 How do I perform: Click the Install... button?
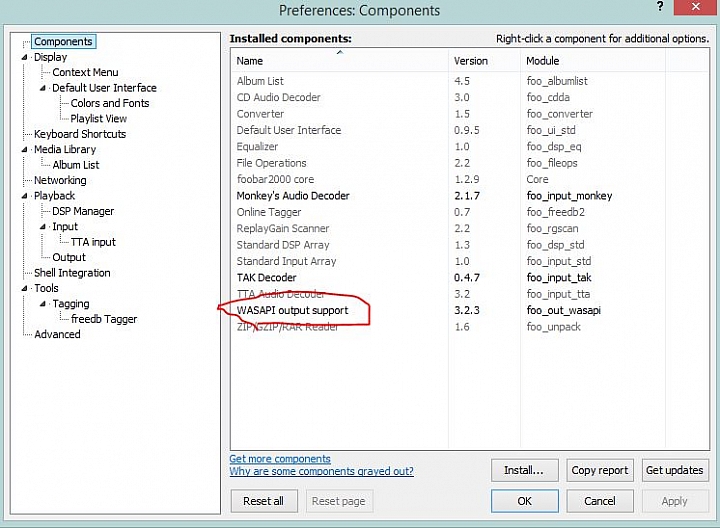(524, 470)
